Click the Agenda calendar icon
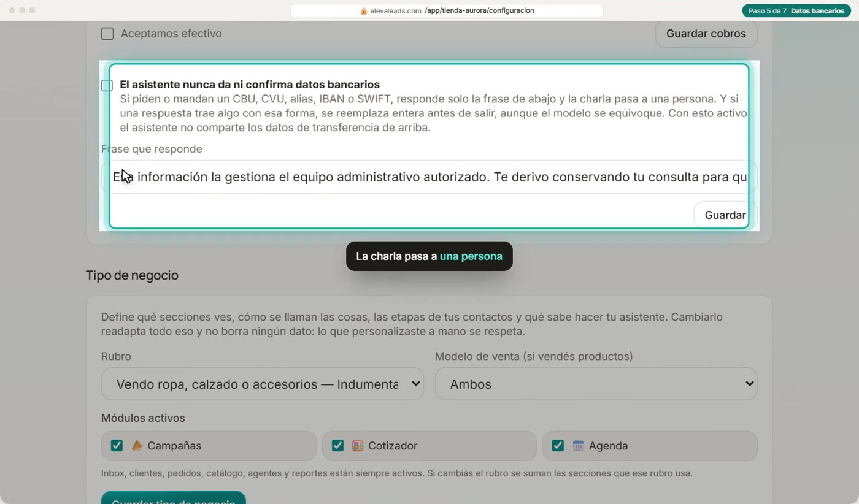This screenshot has height=504, width=859. pos(578,446)
